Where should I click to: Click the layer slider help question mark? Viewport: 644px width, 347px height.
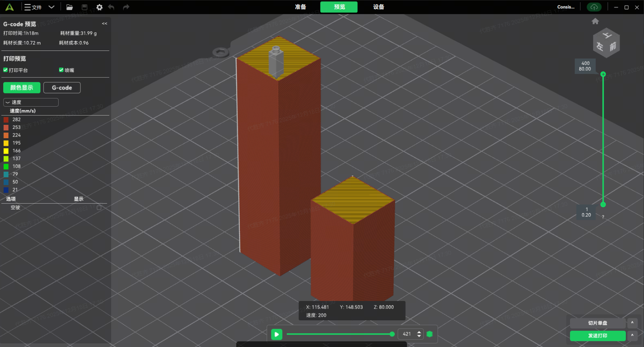point(603,217)
